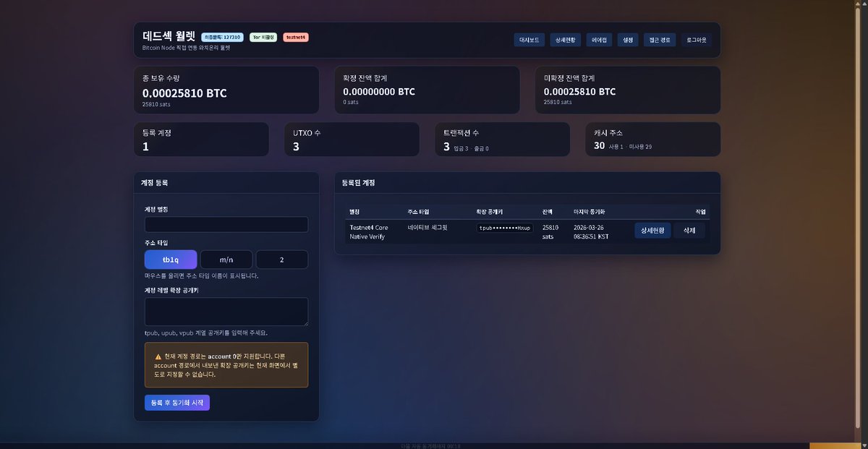
Task: Click the auto-sync countdown text in bottom bar
Action: 430,445
